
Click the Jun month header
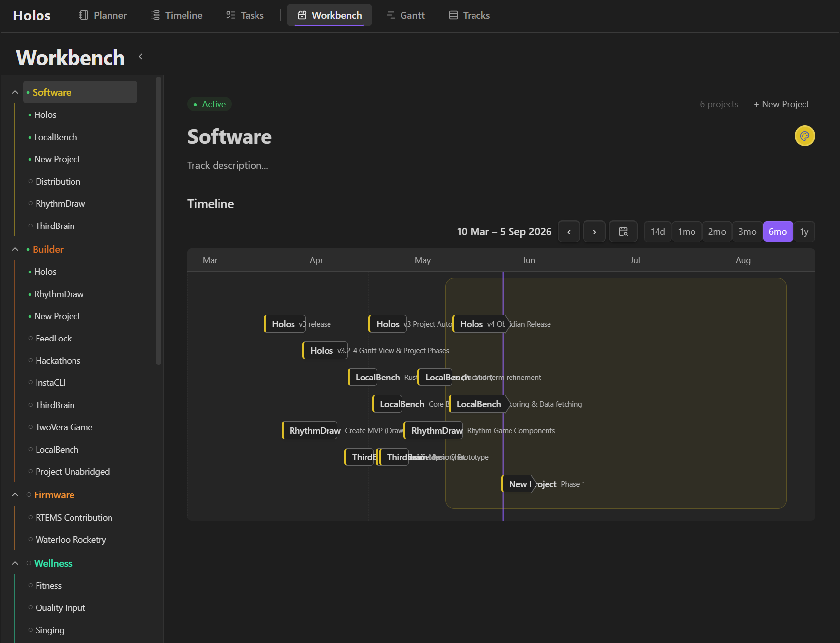pos(529,260)
